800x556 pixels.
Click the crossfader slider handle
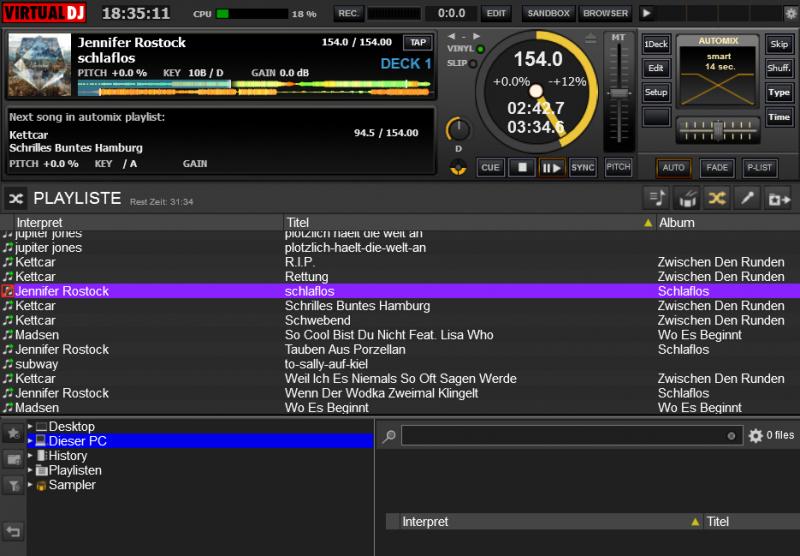(x=718, y=131)
